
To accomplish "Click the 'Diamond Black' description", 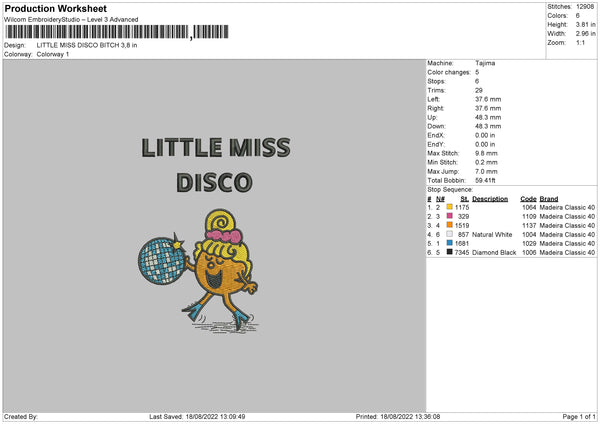I will (x=494, y=253).
